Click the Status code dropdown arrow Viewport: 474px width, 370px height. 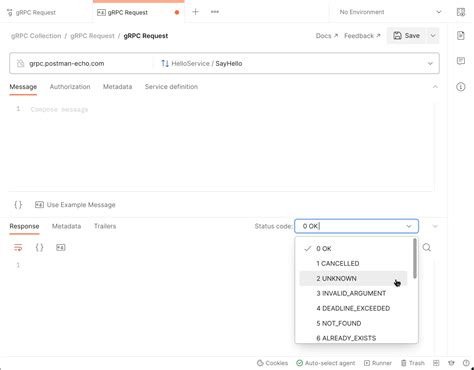(x=409, y=226)
